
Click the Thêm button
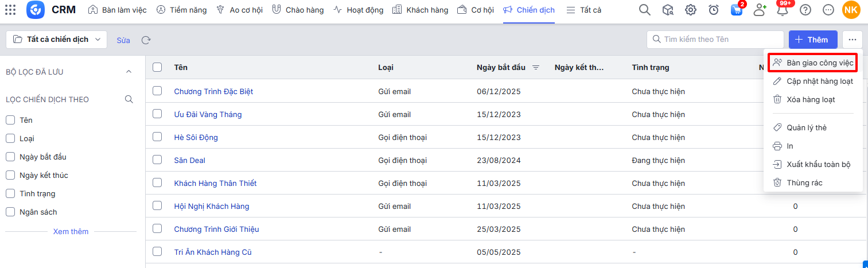pos(812,40)
